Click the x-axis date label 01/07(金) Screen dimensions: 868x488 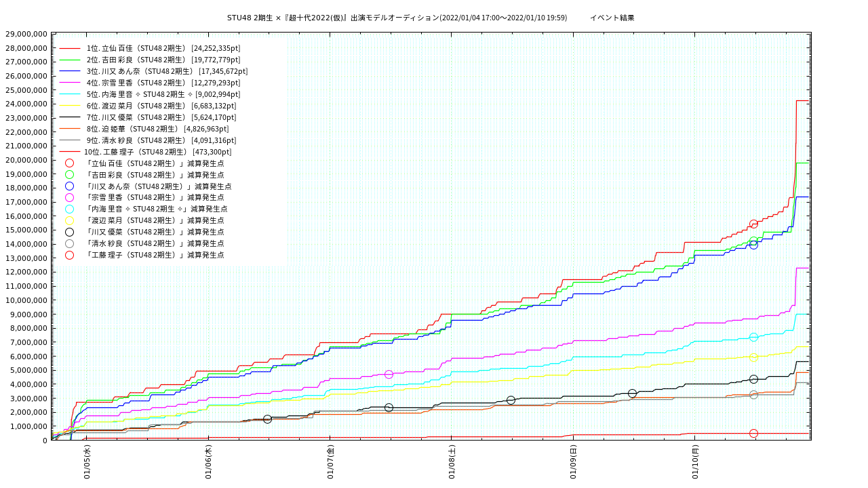(330, 462)
